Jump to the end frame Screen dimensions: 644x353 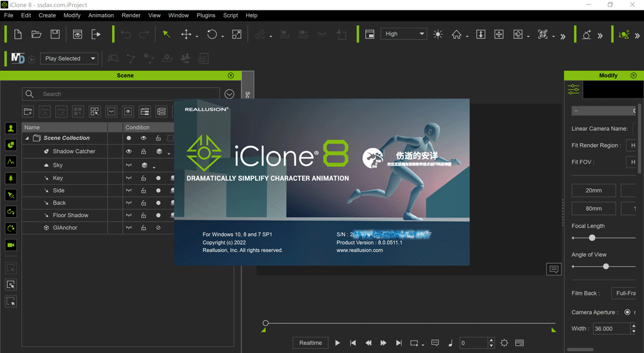399,343
